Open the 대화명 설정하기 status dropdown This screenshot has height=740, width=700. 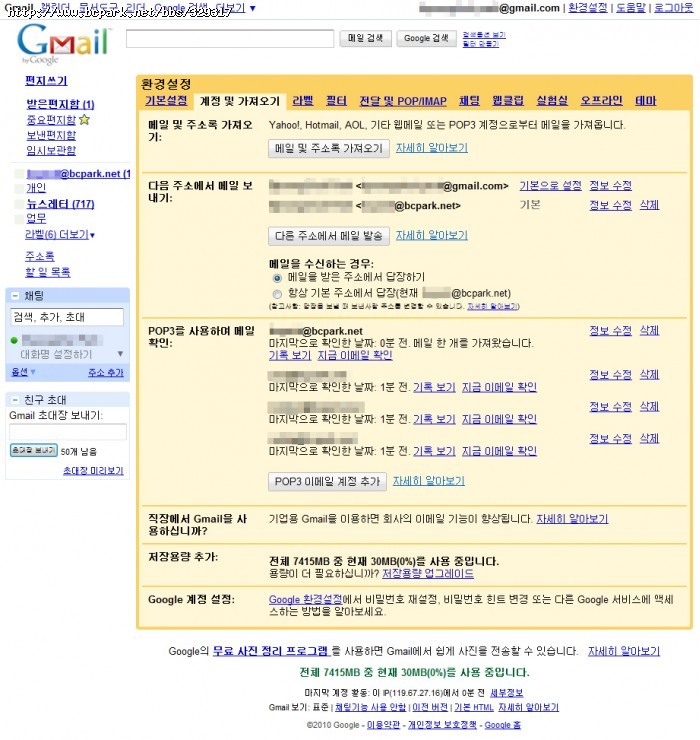(120, 353)
